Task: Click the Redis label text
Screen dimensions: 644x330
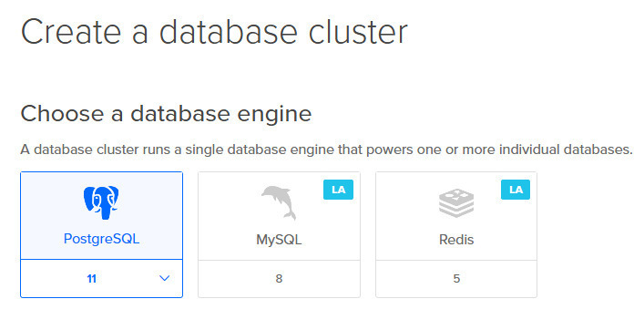Action: 456,239
